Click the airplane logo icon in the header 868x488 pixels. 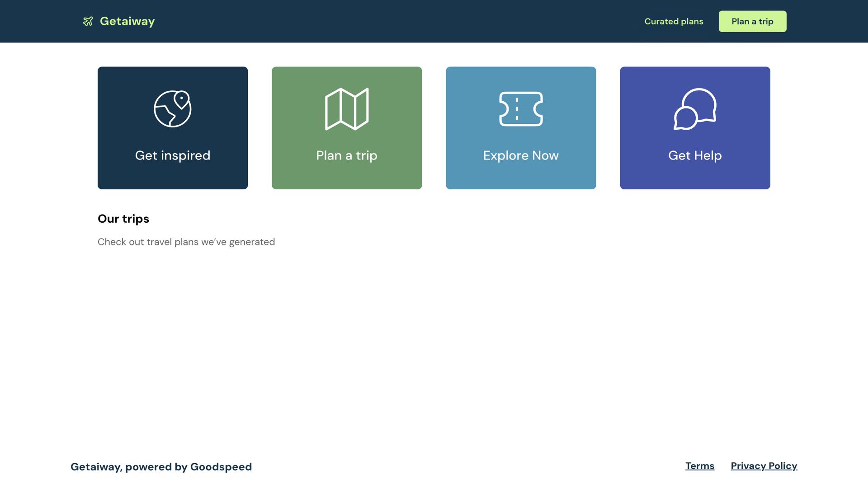pyautogui.click(x=88, y=21)
